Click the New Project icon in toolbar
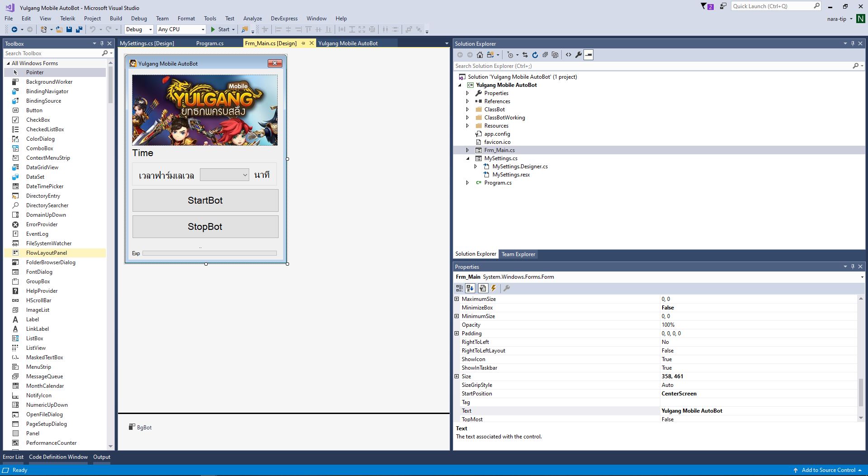Viewport: 868px width, 476px height. [x=44, y=29]
